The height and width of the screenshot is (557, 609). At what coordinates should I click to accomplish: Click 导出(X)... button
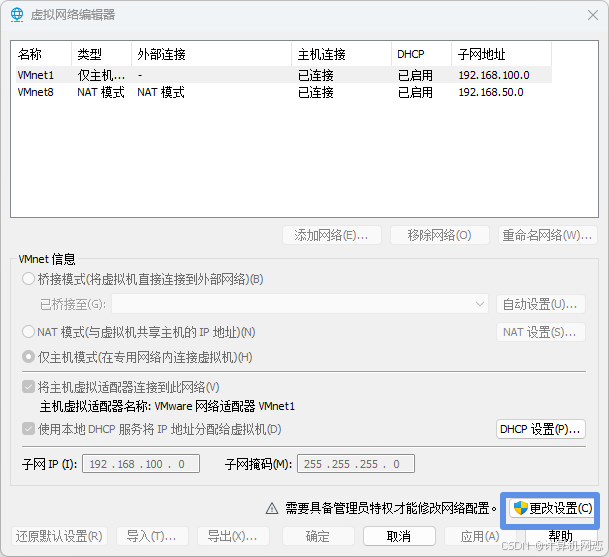pyautogui.click(x=233, y=536)
